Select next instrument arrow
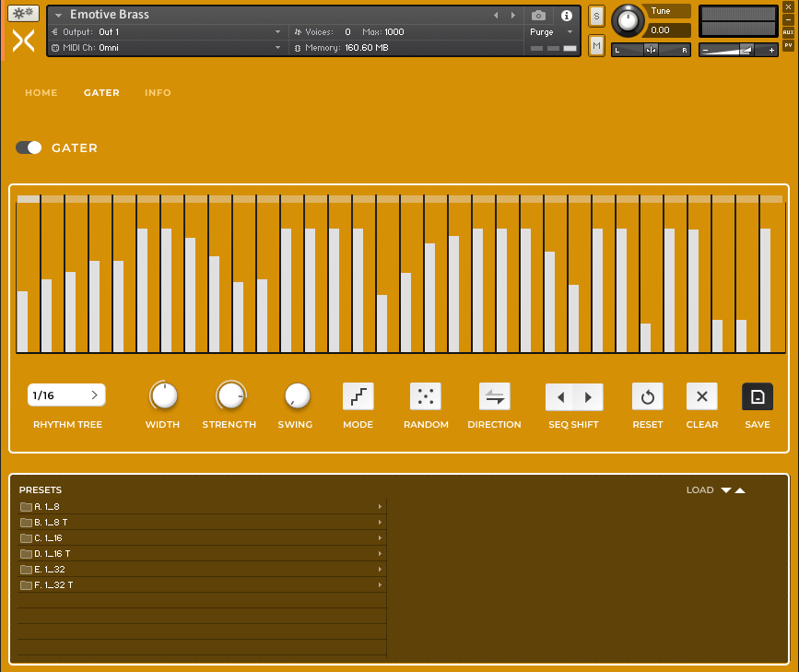Image resolution: width=799 pixels, height=672 pixels. coord(513,16)
